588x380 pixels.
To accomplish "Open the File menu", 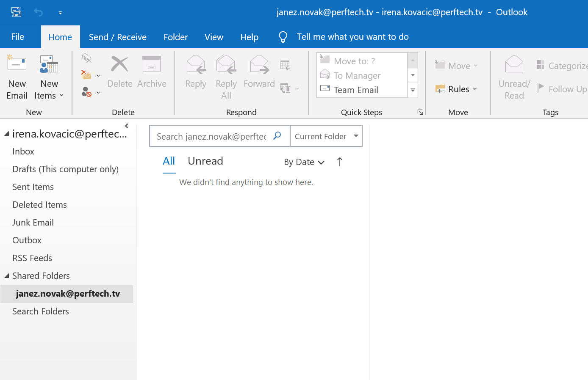I will pos(17,37).
